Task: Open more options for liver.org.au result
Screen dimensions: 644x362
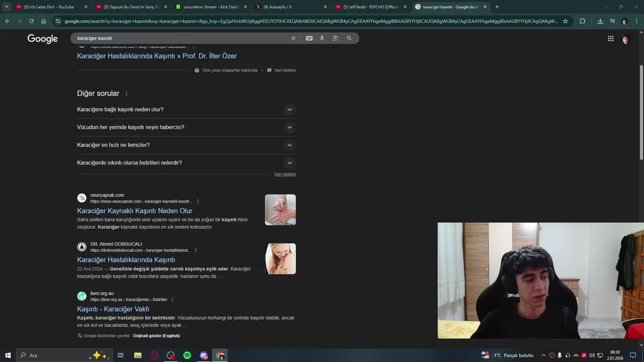Action: point(172,300)
